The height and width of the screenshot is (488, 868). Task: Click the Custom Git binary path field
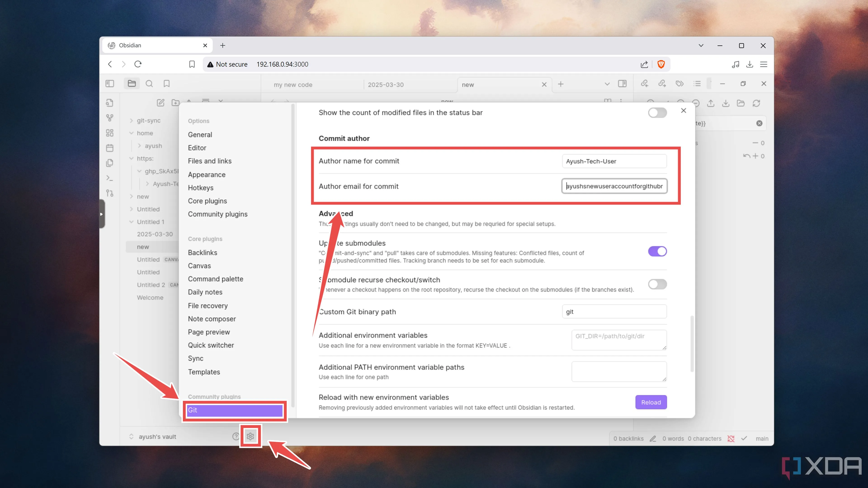coord(614,312)
